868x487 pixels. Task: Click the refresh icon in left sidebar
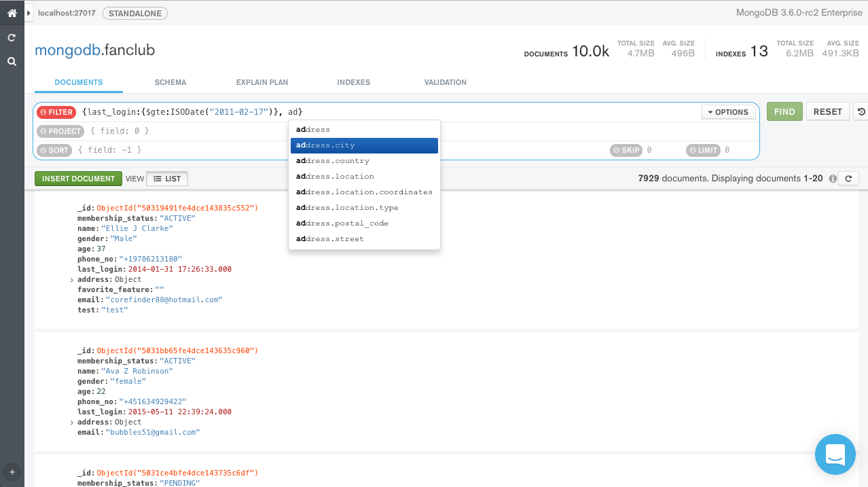click(x=12, y=38)
